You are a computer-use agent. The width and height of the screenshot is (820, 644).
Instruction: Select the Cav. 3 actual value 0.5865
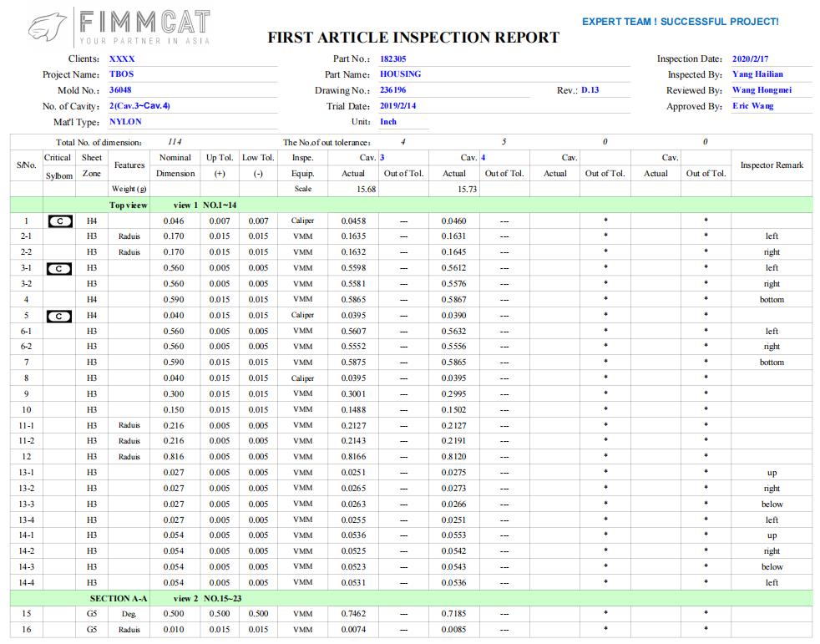pyautogui.click(x=353, y=299)
